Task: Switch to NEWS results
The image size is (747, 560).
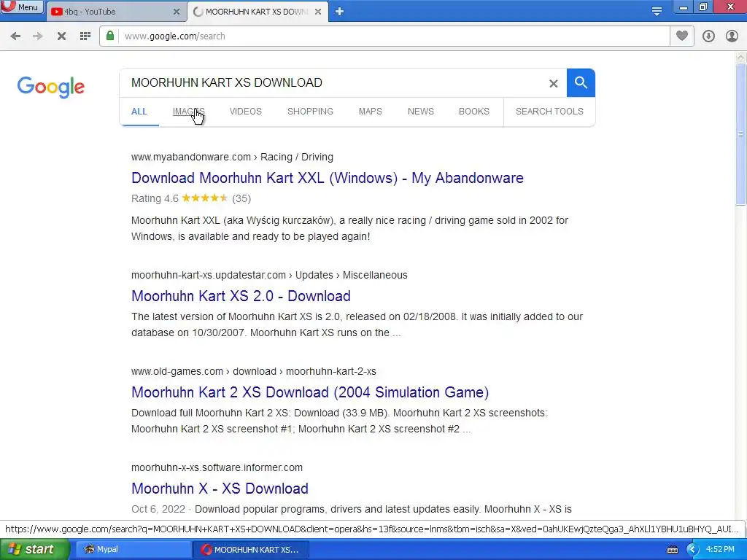Action: pyautogui.click(x=421, y=112)
